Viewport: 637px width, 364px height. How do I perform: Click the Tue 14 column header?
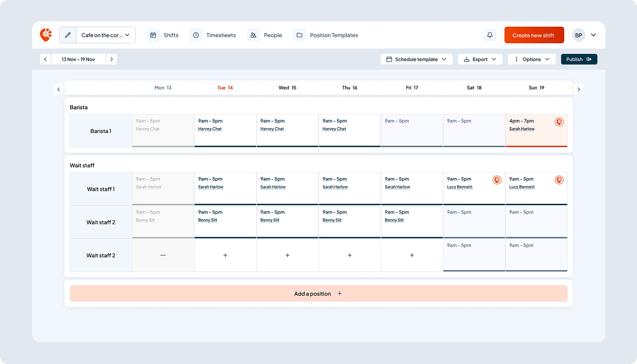[225, 88]
